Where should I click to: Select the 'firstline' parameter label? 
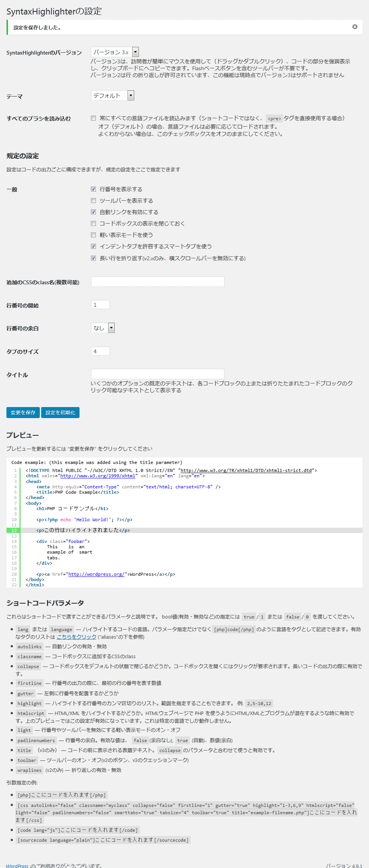[29, 683]
